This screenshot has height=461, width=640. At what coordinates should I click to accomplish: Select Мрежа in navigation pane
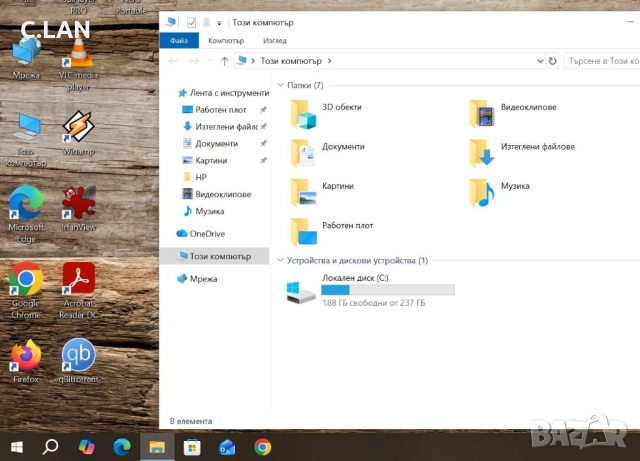pos(197,279)
